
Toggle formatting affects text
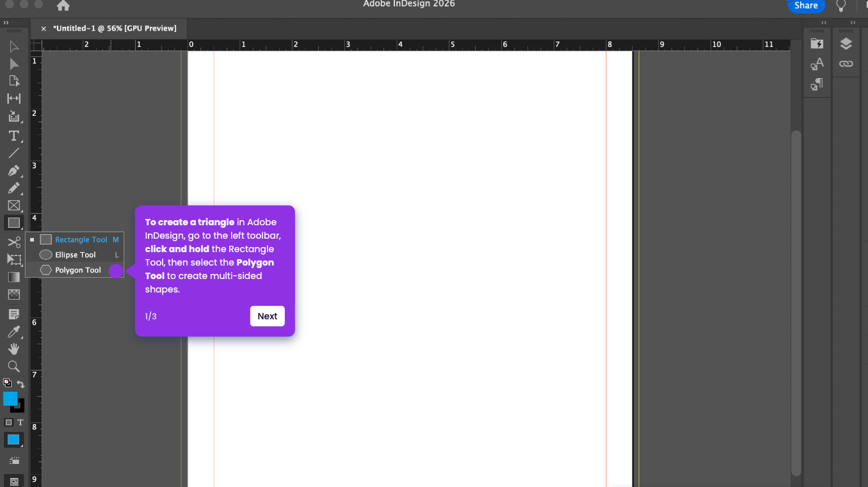click(20, 422)
